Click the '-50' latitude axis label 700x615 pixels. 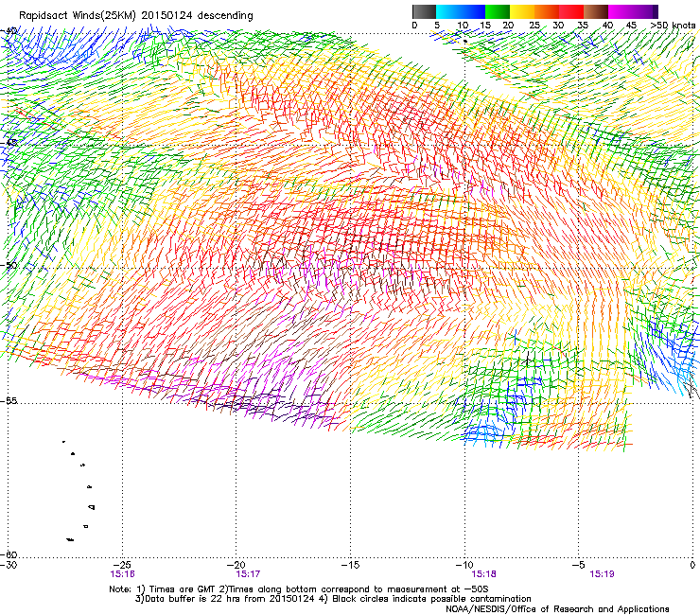pos(9,265)
